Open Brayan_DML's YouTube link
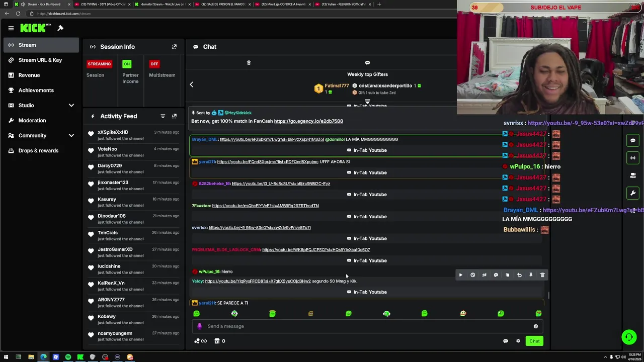The width and height of the screenshot is (644, 362). (272, 139)
